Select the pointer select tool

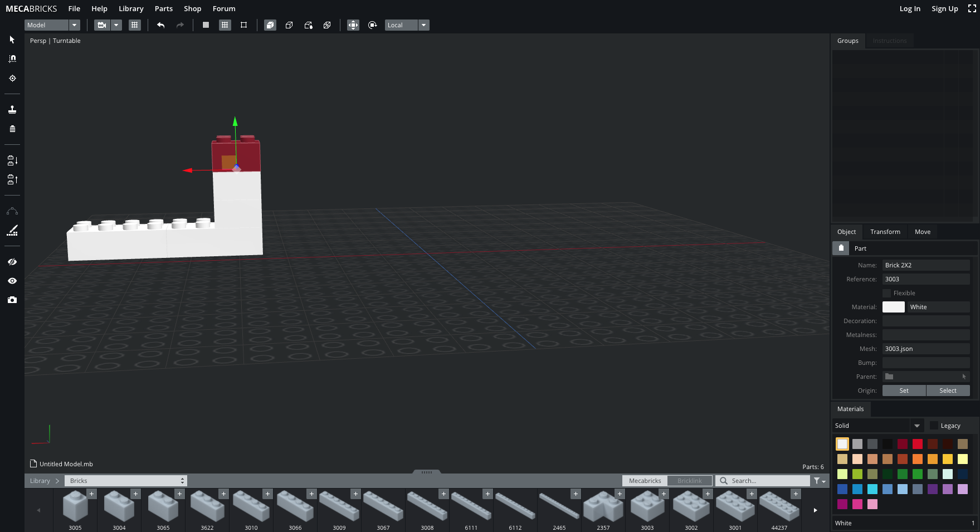[x=12, y=40]
